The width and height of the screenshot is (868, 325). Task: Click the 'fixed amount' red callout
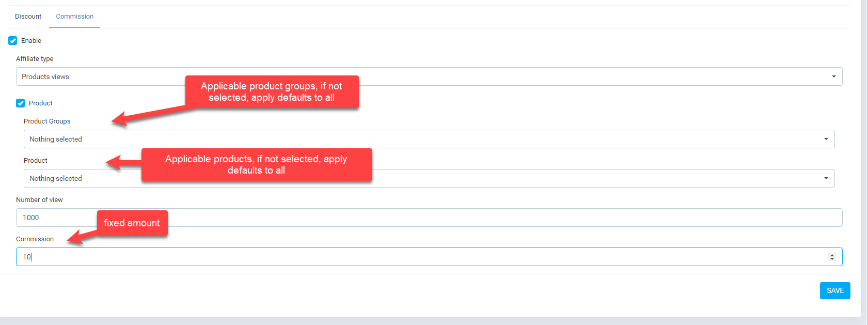click(x=132, y=223)
